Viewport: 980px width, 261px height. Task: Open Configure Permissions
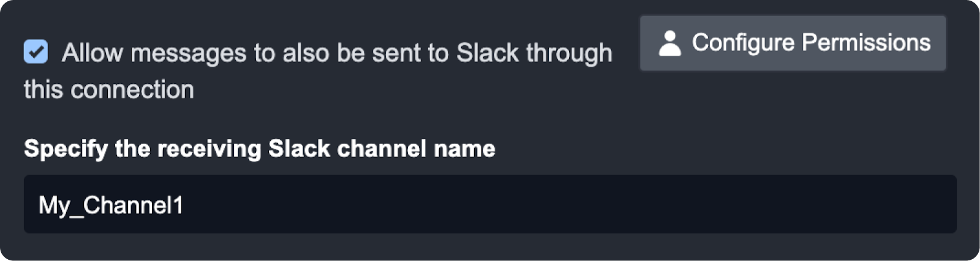coord(793,43)
